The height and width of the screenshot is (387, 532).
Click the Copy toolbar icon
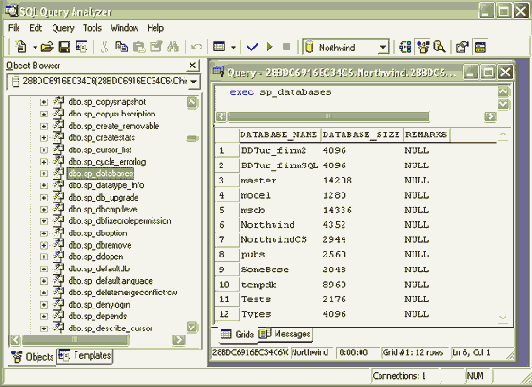tap(121, 46)
